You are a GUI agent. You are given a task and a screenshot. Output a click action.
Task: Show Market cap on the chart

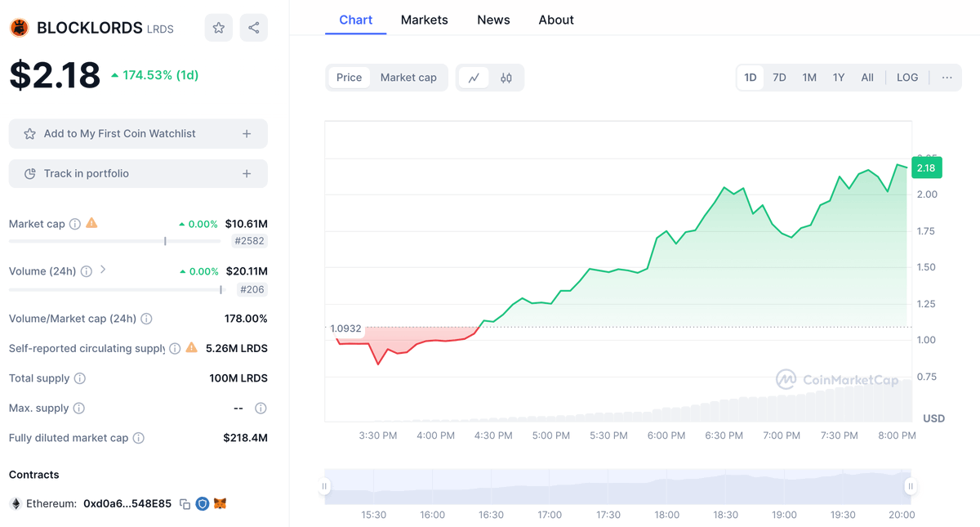408,78
